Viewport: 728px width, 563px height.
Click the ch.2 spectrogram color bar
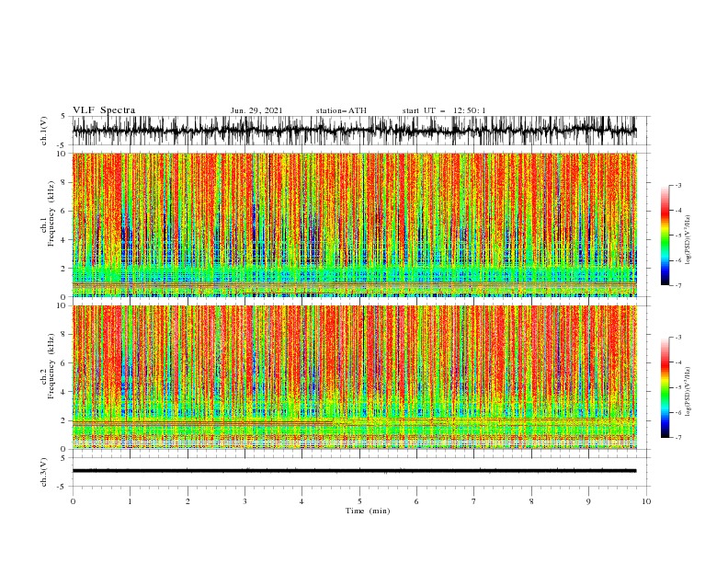pyautogui.click(x=665, y=387)
